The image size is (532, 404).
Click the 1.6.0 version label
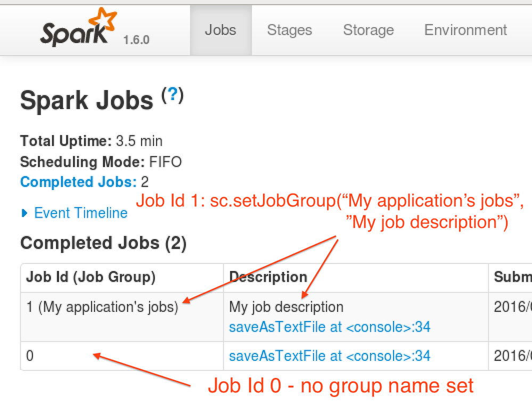[x=135, y=39]
